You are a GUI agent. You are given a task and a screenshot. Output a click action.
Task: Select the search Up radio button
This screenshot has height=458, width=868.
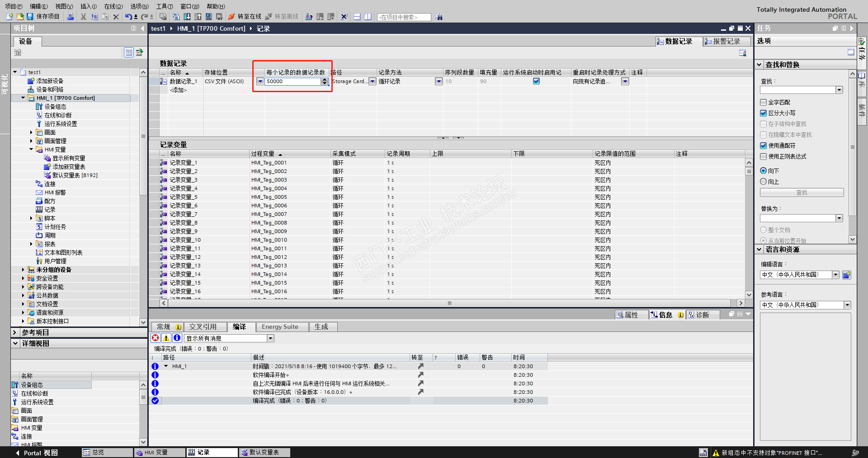coord(764,182)
